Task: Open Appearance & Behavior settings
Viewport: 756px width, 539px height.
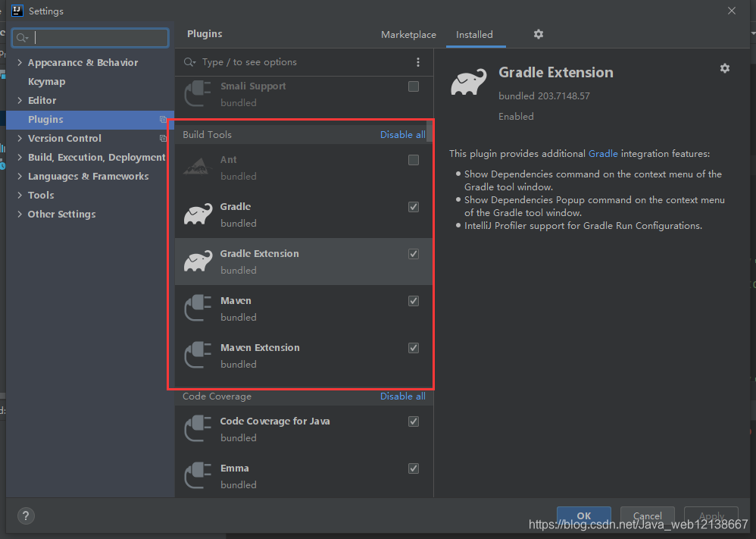Action: [x=83, y=63]
